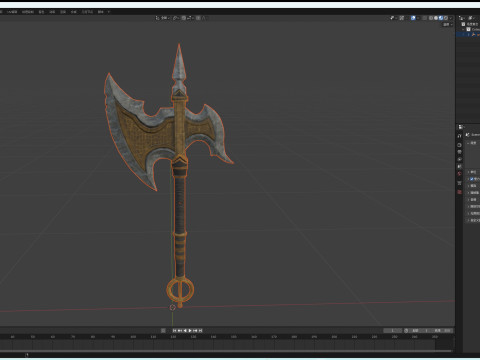Open the proportional editing falloff menu
This screenshot has width=480, height=360.
(203, 18)
